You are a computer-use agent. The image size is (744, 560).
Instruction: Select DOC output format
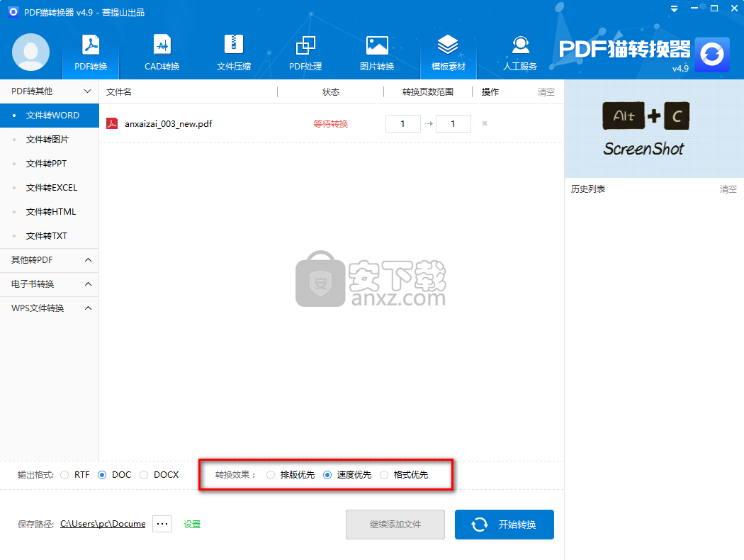tap(102, 474)
